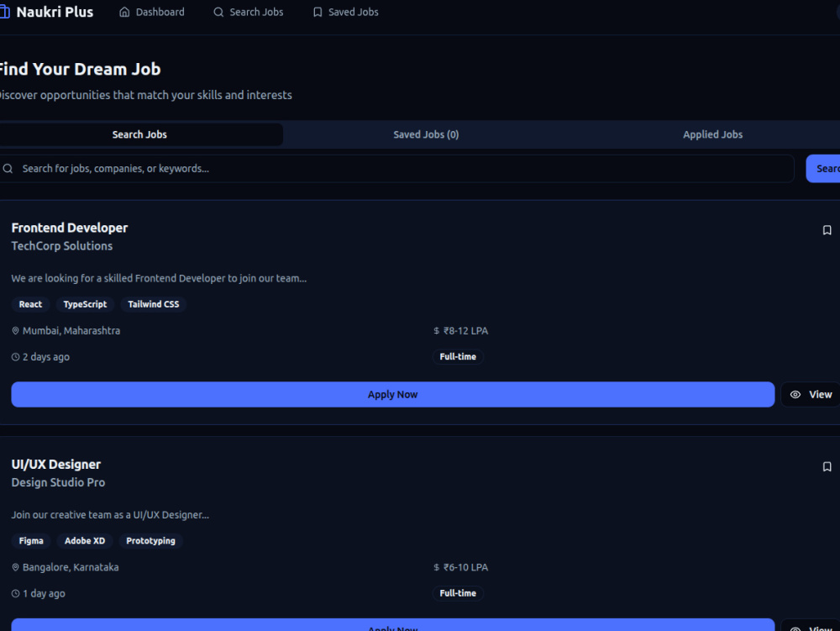Open Saved Jobs in top navigation

345,12
